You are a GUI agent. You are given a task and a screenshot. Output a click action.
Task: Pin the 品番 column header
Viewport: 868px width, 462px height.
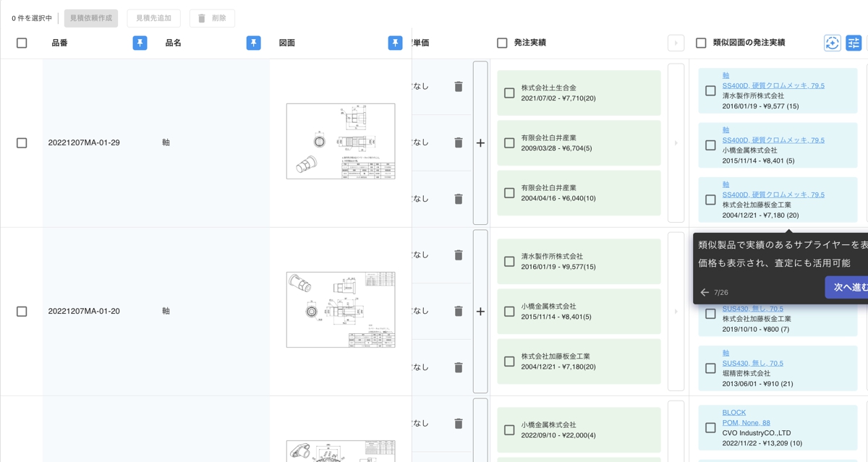pos(139,43)
